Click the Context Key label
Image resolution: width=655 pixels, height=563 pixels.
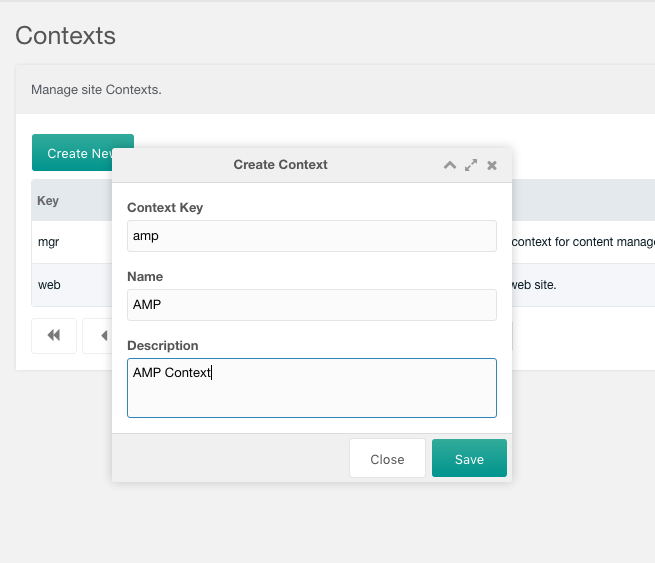[165, 208]
